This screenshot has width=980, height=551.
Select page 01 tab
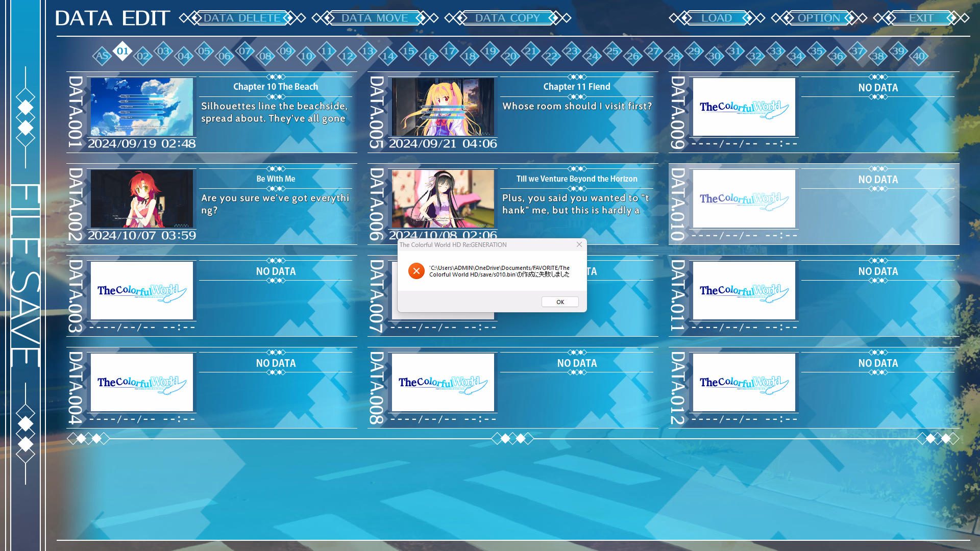coord(122,51)
